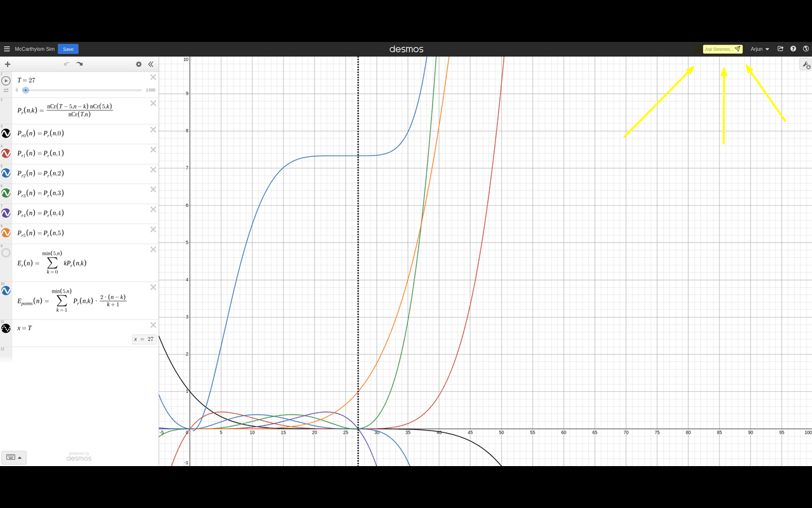Click the slider minimum value 0

point(17,90)
